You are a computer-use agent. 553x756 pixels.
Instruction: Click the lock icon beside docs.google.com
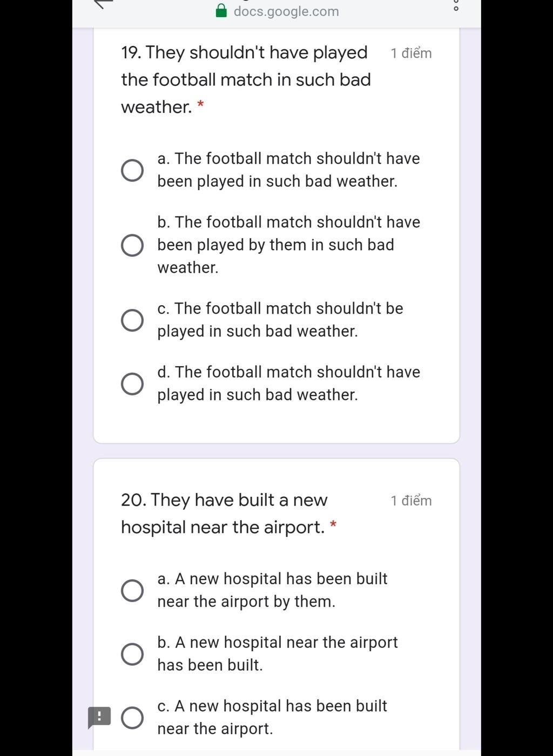click(x=221, y=11)
